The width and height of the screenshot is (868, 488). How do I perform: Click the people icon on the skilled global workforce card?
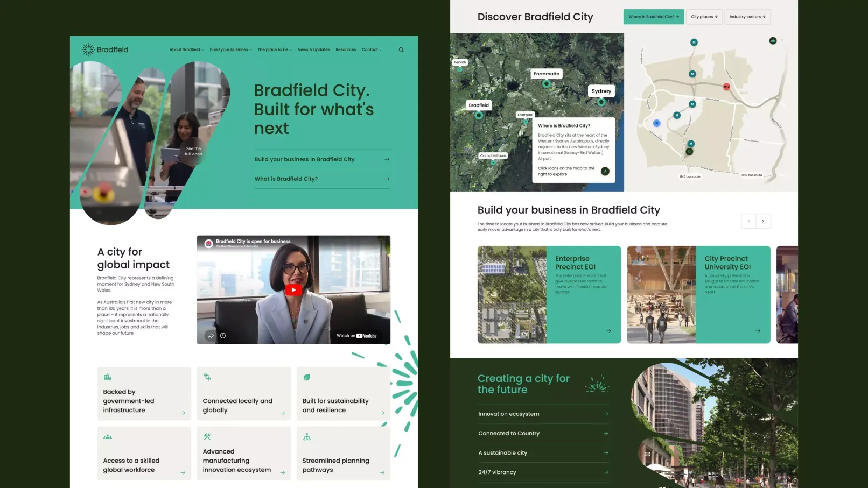[x=108, y=437]
